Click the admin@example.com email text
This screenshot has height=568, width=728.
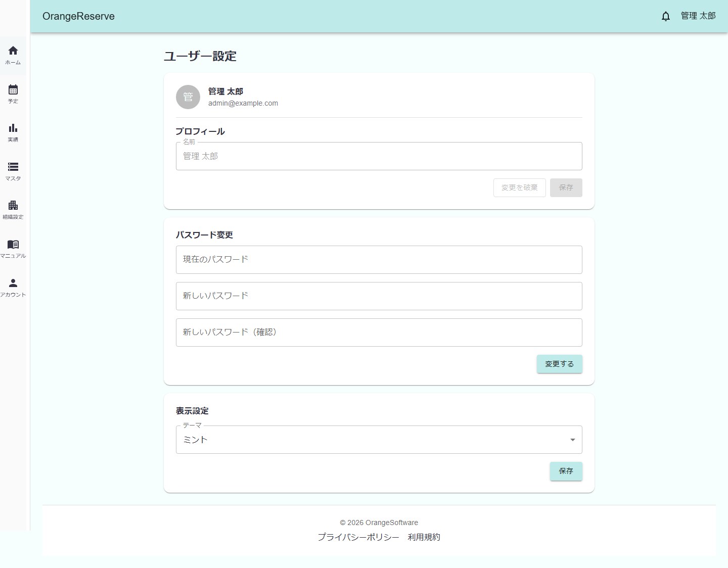243,103
